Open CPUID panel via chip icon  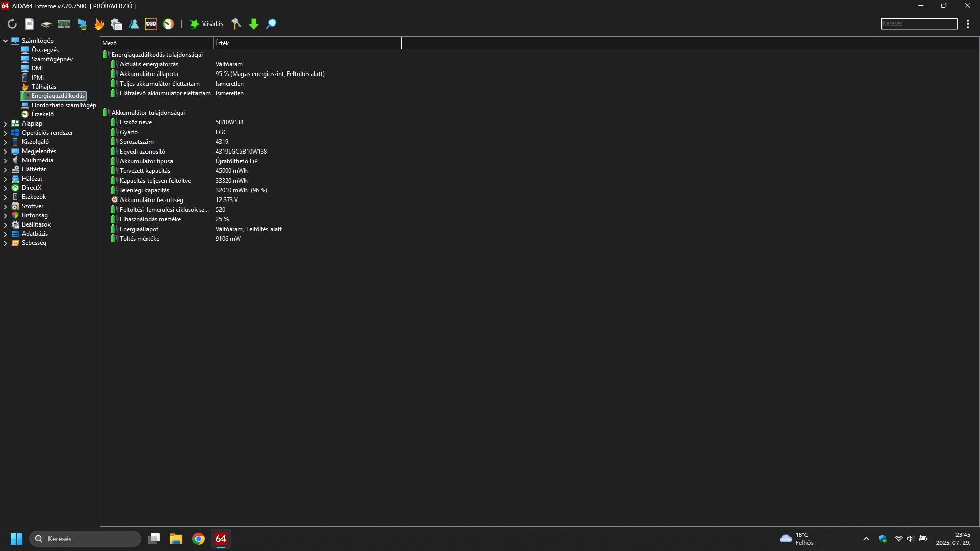(x=46, y=24)
